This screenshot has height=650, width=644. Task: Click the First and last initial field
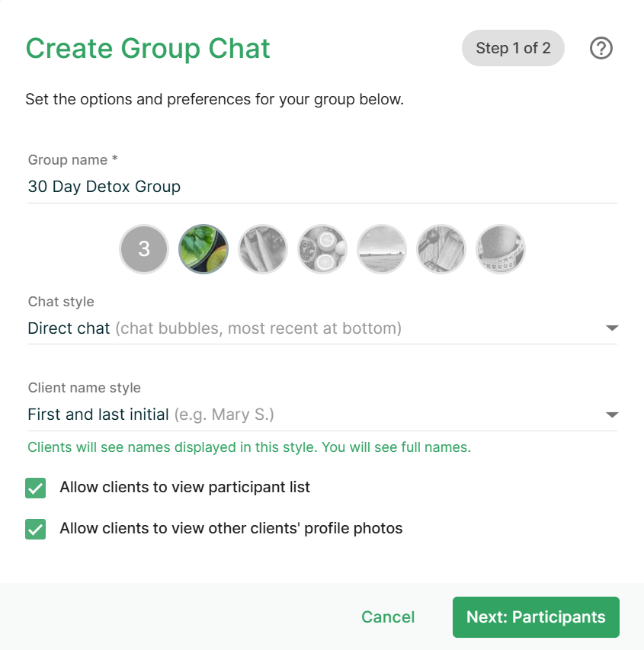coord(305,415)
